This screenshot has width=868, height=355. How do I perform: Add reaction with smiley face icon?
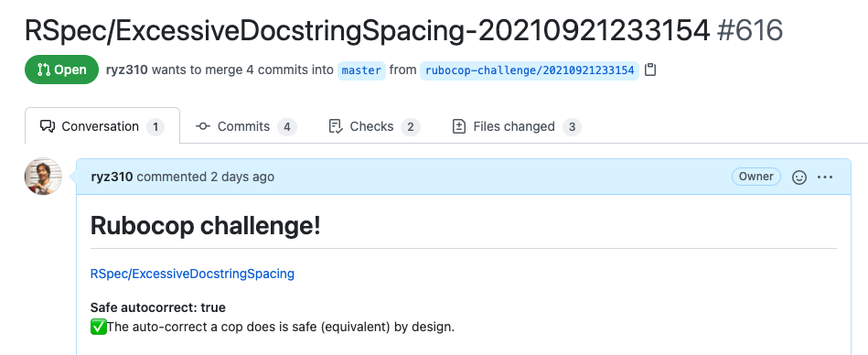pos(798,177)
